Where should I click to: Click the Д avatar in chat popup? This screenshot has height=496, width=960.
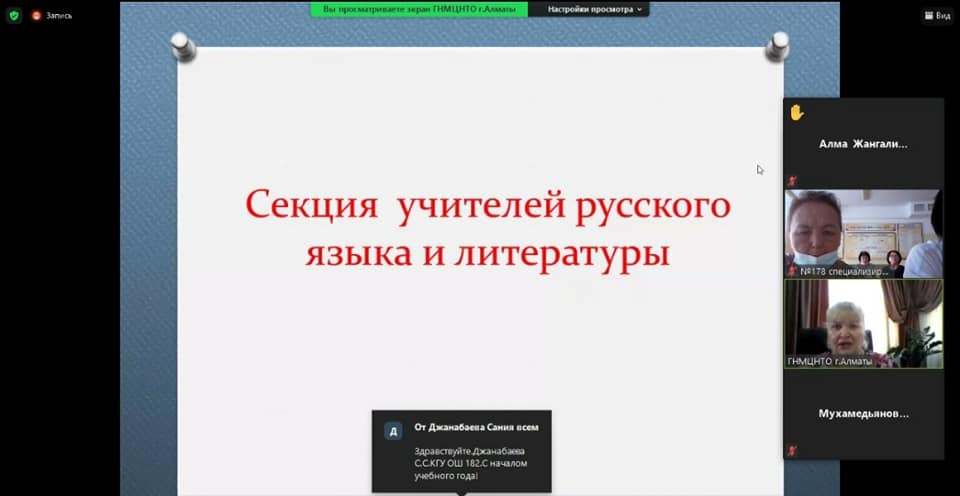pyautogui.click(x=393, y=431)
